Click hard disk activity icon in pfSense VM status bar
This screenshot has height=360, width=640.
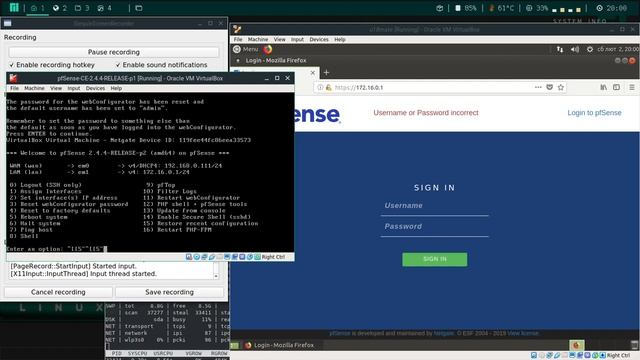(189, 257)
